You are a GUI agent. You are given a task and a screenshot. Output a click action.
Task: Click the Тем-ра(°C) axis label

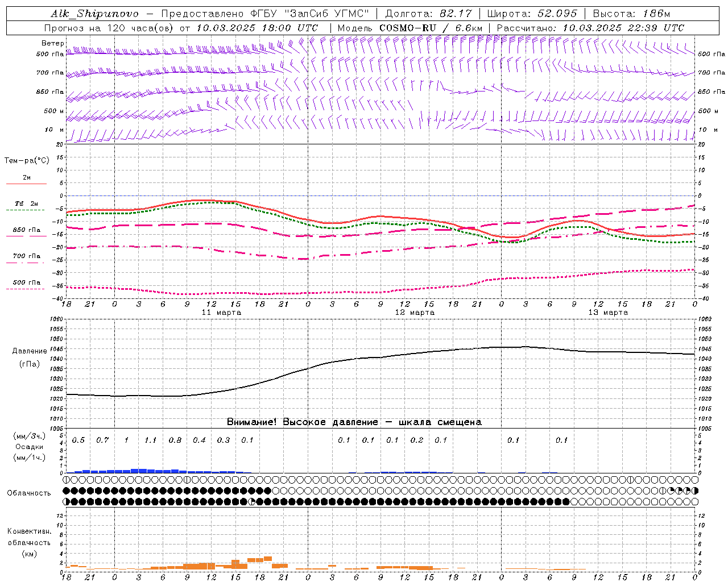[x=27, y=160]
